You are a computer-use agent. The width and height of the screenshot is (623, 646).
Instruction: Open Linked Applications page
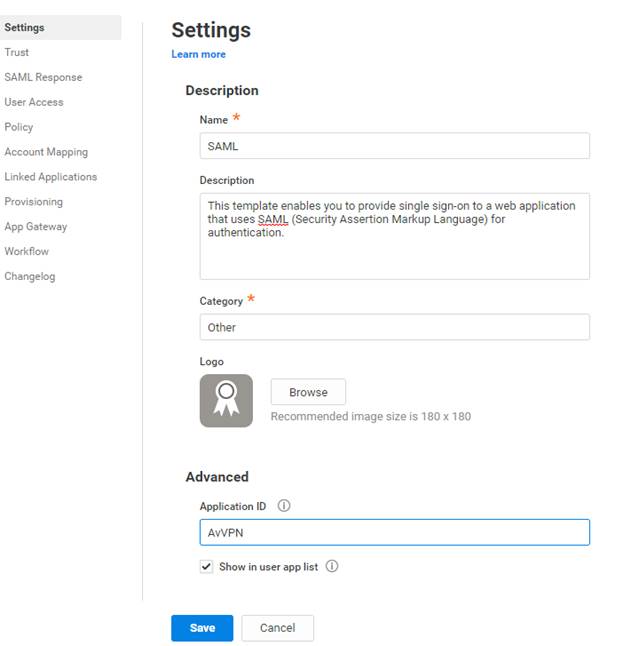point(51,177)
